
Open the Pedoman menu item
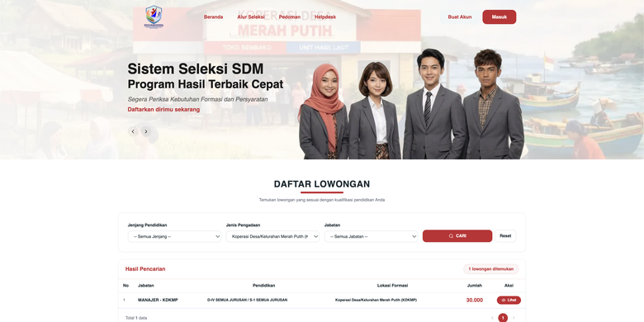click(290, 17)
